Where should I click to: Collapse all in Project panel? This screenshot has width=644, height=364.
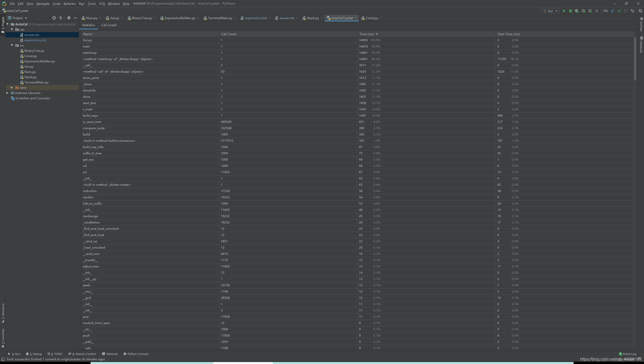[x=61, y=18]
